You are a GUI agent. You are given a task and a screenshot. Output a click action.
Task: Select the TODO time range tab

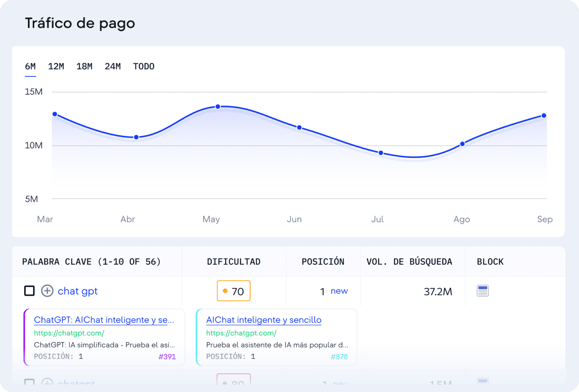pos(144,66)
